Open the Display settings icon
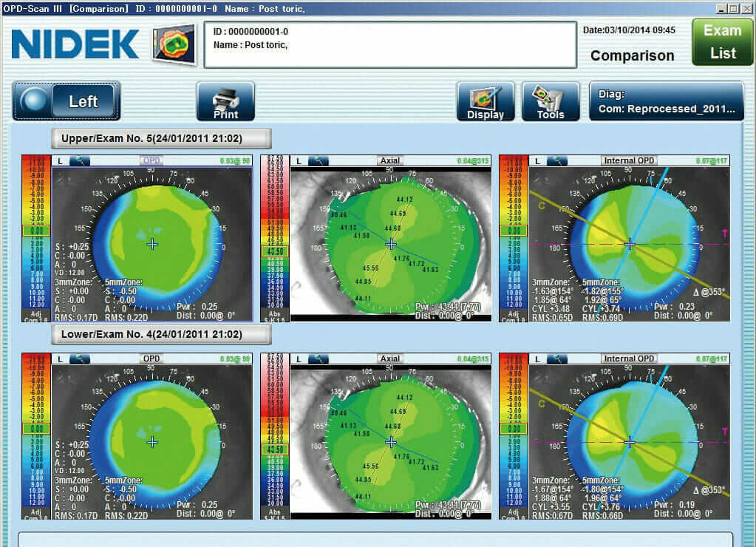 [x=486, y=101]
